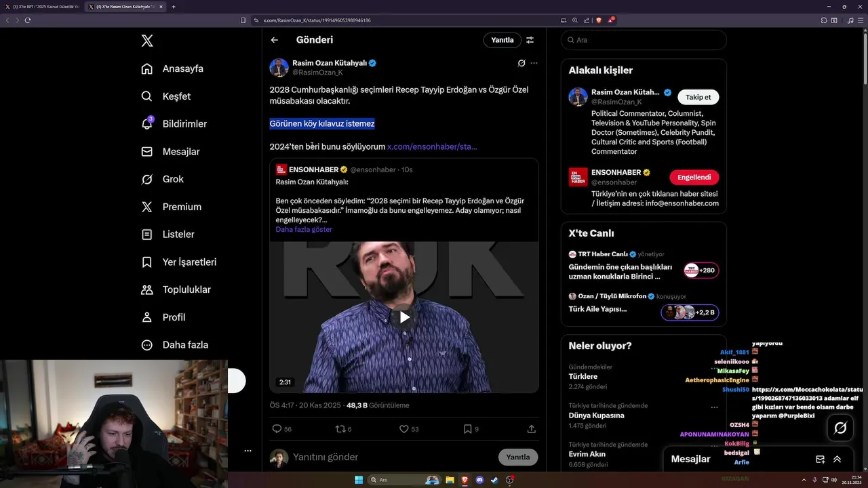Click the bookmark icon in the address bar
Image resolution: width=868 pixels, height=488 pixels.
point(243,20)
